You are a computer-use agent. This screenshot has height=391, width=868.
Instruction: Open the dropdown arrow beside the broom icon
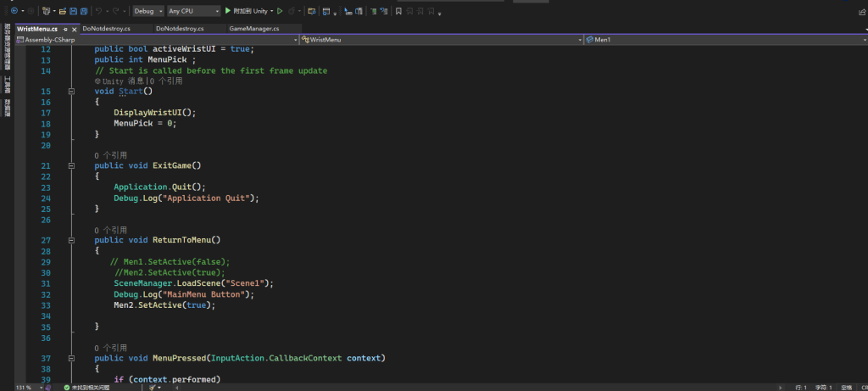[x=159, y=388]
